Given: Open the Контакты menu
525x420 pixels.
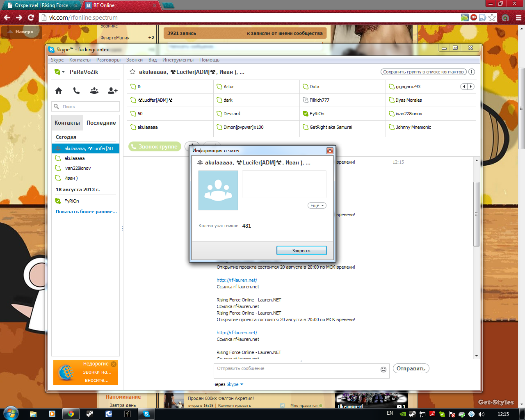Looking at the screenshot, I should coord(80,60).
